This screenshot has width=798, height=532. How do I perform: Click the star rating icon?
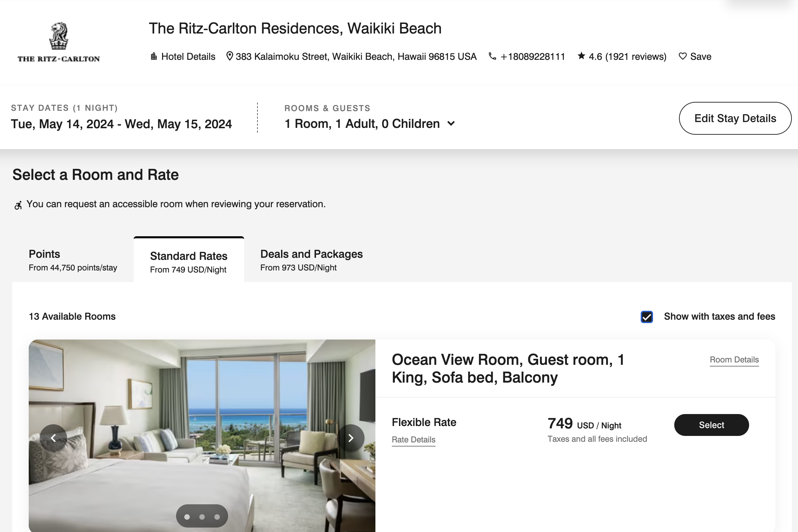581,56
